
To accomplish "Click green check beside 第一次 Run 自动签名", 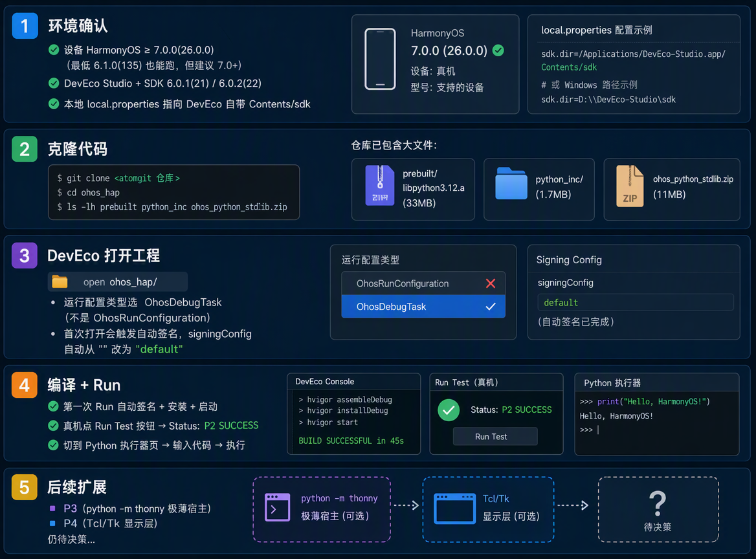I will tap(54, 406).
